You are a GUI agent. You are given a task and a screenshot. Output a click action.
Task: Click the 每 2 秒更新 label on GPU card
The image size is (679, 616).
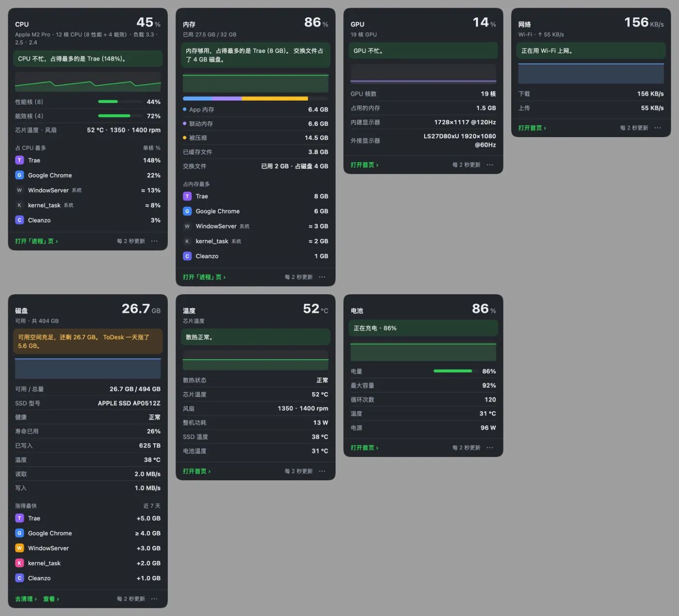(x=466, y=165)
